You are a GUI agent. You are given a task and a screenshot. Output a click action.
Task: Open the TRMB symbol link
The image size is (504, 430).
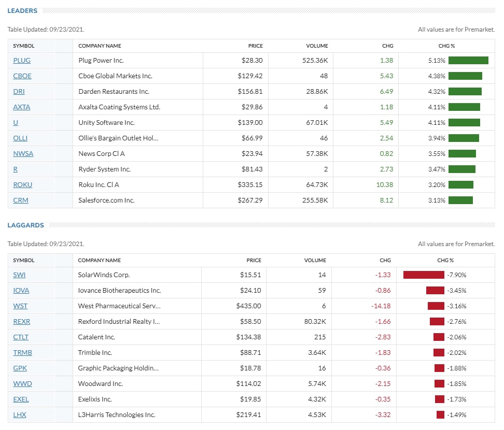tap(22, 353)
